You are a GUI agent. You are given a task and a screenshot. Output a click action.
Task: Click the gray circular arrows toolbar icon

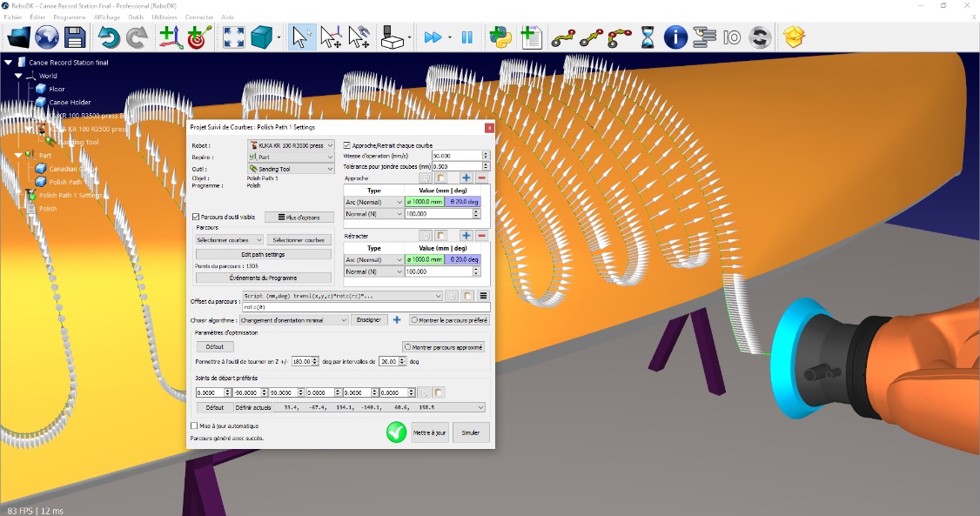(x=760, y=37)
